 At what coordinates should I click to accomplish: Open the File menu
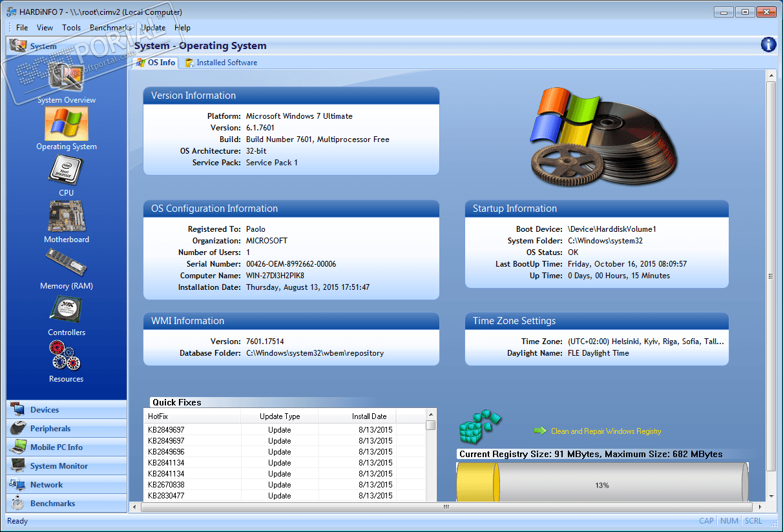pyautogui.click(x=22, y=28)
